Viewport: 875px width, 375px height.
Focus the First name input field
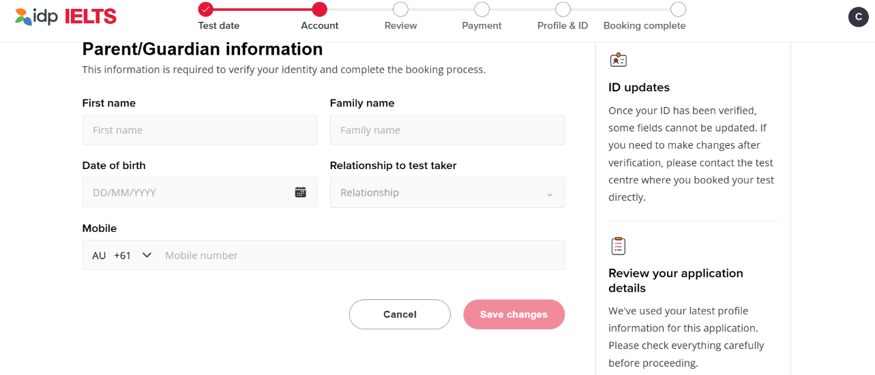point(199,130)
